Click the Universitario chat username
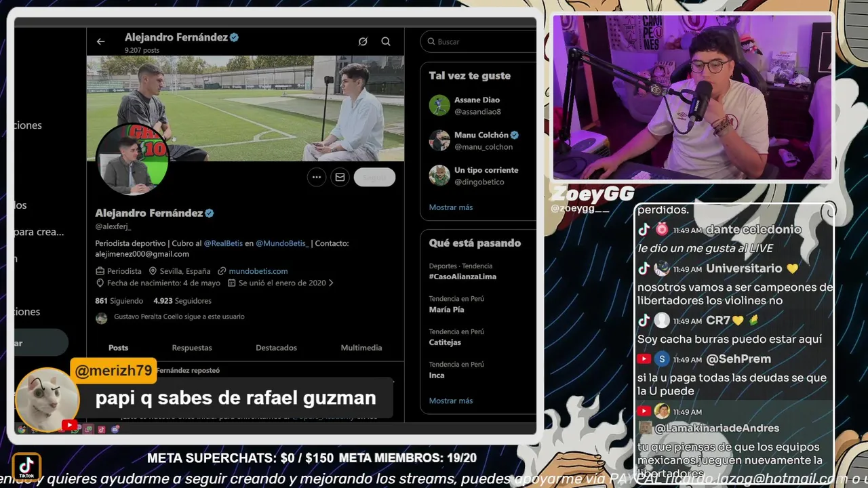The height and width of the screenshot is (488, 868). [744, 268]
